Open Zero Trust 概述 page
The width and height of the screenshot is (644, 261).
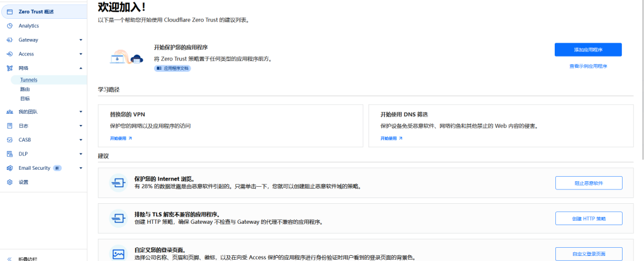coord(45,12)
